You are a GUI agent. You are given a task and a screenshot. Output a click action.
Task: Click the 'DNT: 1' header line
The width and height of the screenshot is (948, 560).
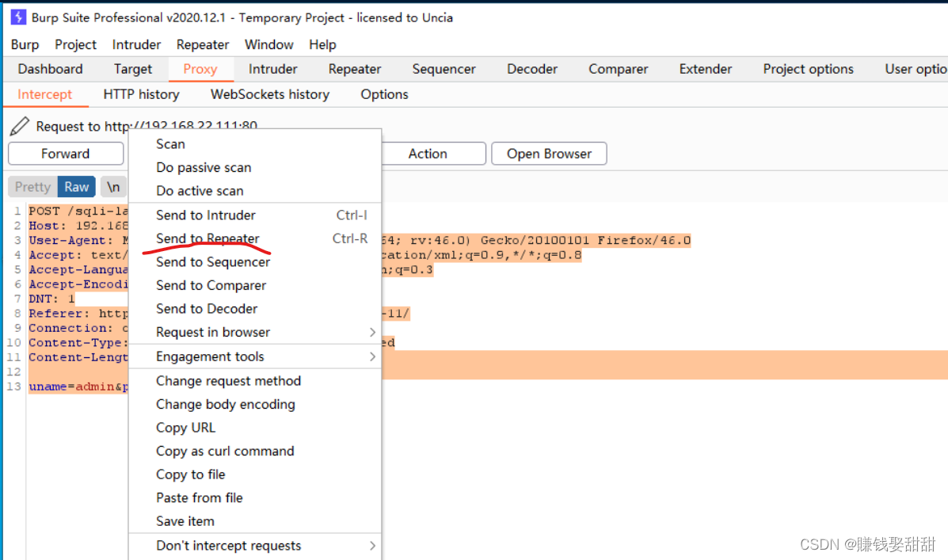coord(52,299)
